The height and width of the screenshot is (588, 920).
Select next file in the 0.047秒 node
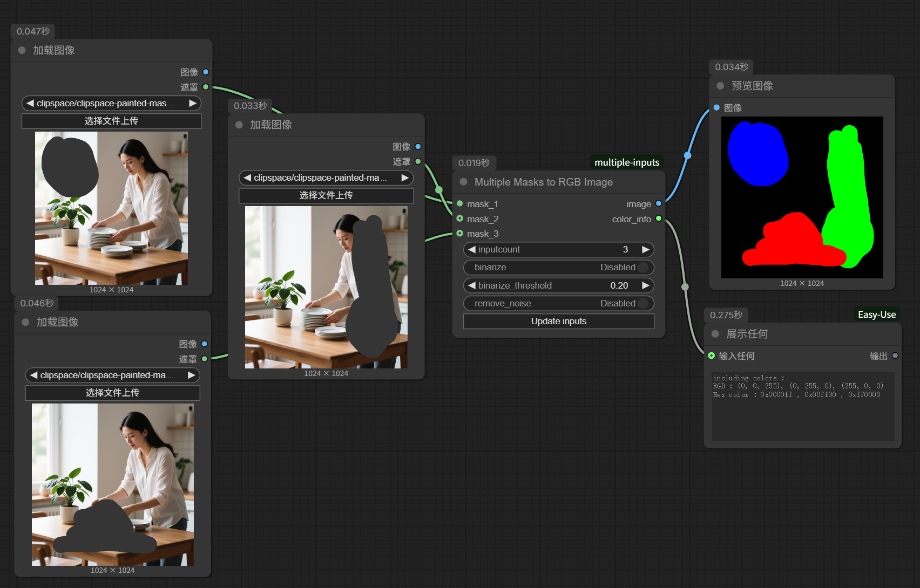193,103
